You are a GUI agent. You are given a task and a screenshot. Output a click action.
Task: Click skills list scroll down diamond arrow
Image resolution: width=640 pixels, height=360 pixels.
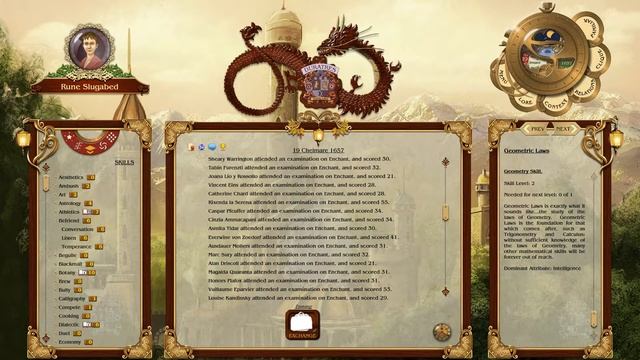tap(46, 338)
